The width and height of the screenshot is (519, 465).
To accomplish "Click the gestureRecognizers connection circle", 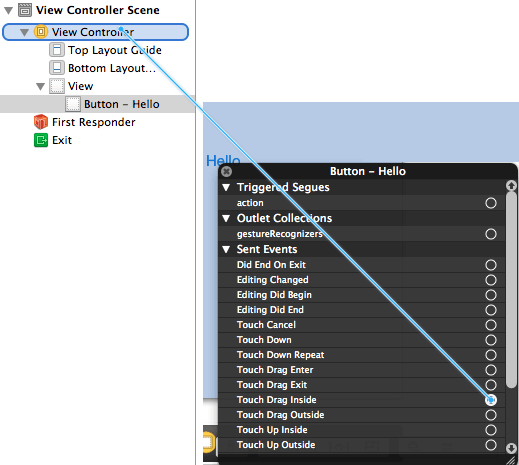I will coord(491,234).
